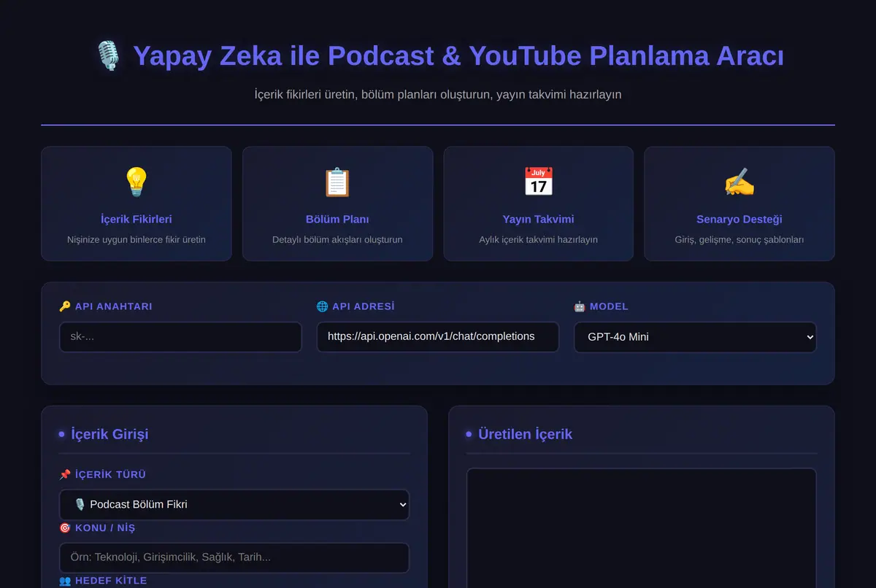Click the API ADRESİ label
The width and height of the screenshot is (876, 588).
tap(364, 306)
